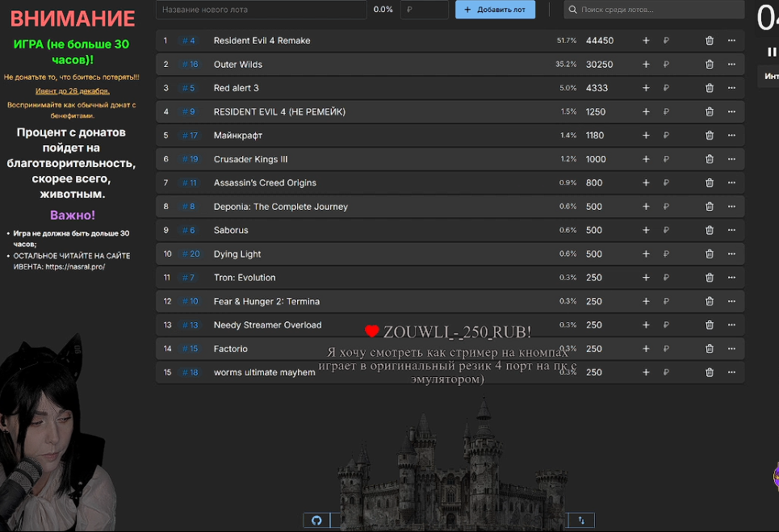Delete the Майнкрафт lot
This screenshot has width=779, height=532.
(710, 136)
